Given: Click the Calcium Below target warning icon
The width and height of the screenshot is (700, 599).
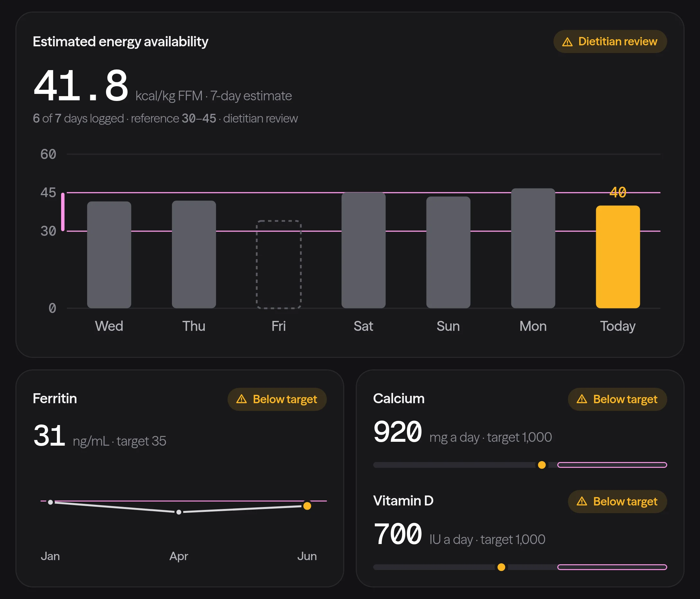Looking at the screenshot, I should point(582,399).
